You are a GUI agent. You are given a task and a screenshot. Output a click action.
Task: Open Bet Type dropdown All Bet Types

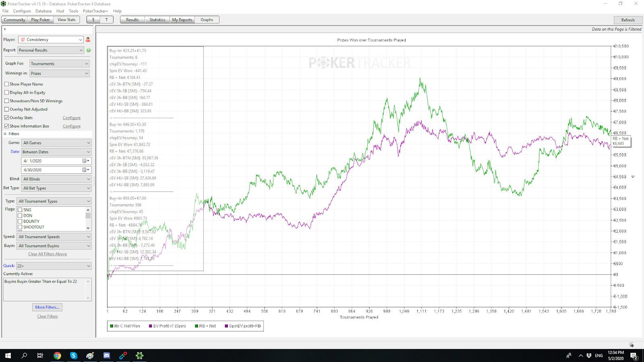point(57,188)
